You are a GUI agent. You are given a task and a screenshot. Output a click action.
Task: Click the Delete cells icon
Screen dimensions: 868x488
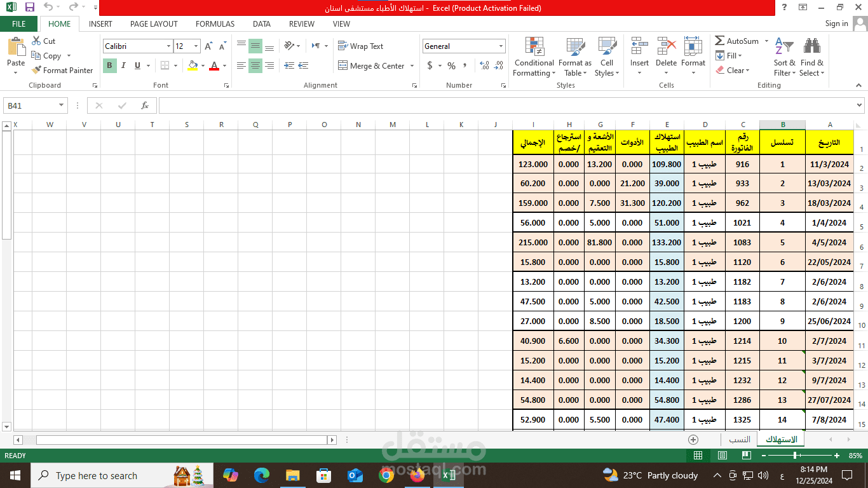point(666,47)
